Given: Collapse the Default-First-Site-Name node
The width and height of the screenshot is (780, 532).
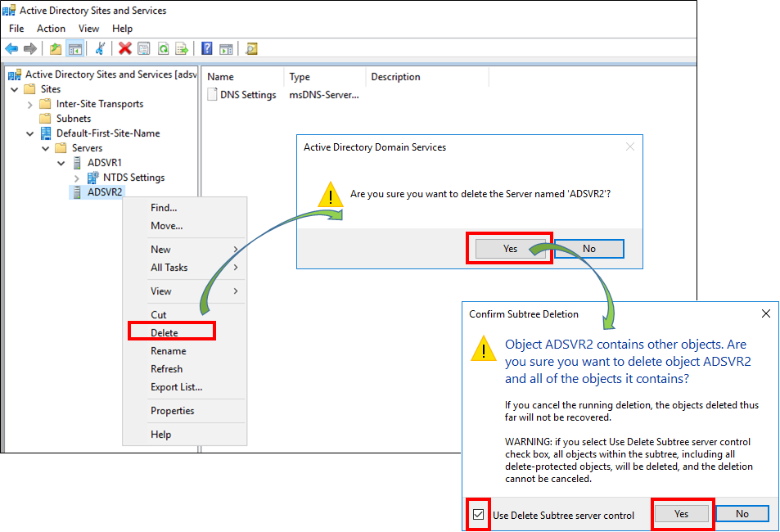Looking at the screenshot, I should [29, 134].
